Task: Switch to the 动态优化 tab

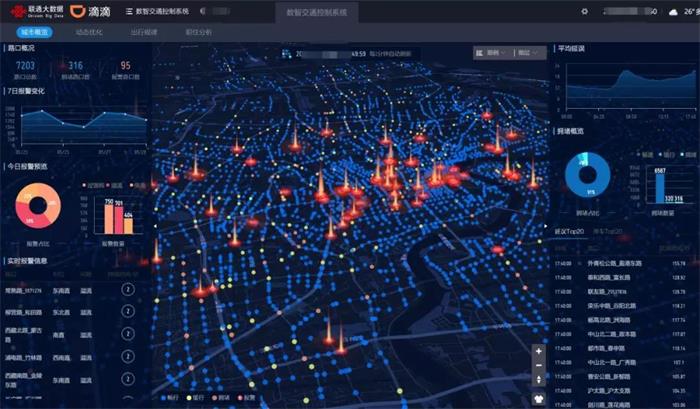Action: [91, 33]
